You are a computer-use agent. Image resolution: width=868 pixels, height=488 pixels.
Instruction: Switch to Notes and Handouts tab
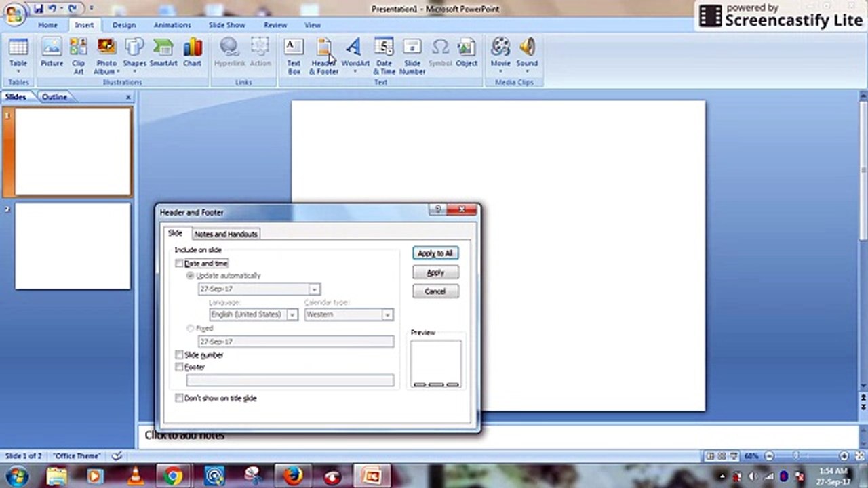point(226,234)
